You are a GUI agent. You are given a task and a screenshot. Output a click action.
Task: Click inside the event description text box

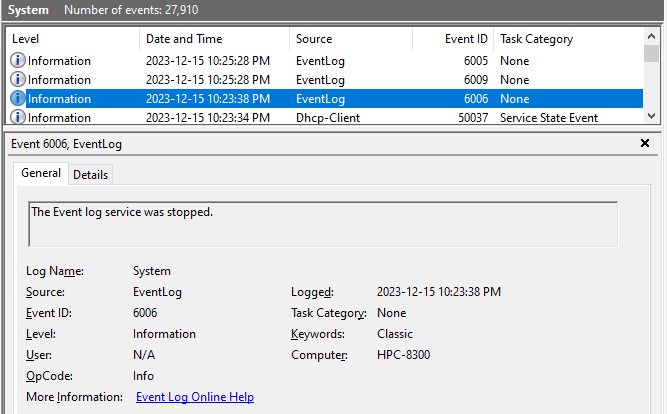(322, 224)
